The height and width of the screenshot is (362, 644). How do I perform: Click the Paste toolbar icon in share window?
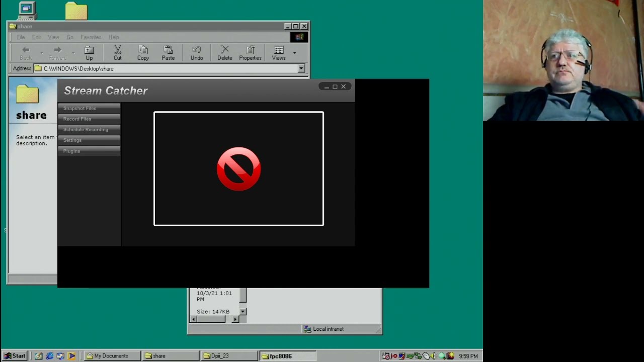coord(168,53)
